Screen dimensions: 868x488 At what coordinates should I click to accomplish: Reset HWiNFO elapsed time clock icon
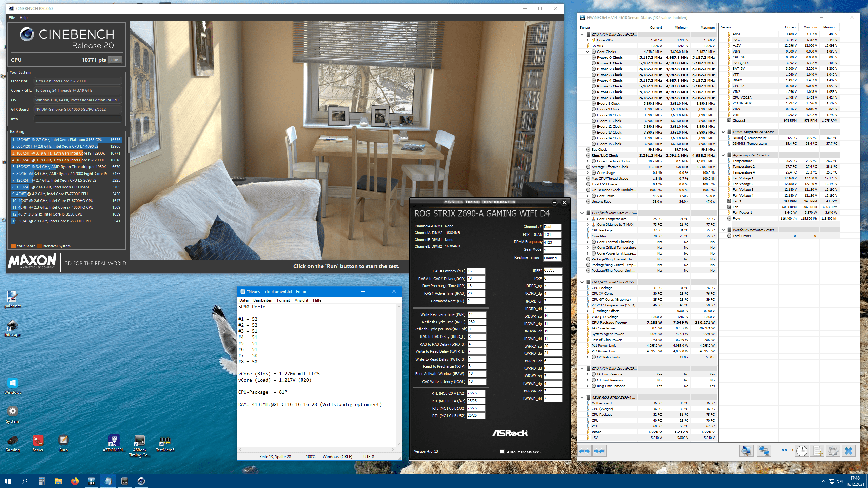point(802,451)
